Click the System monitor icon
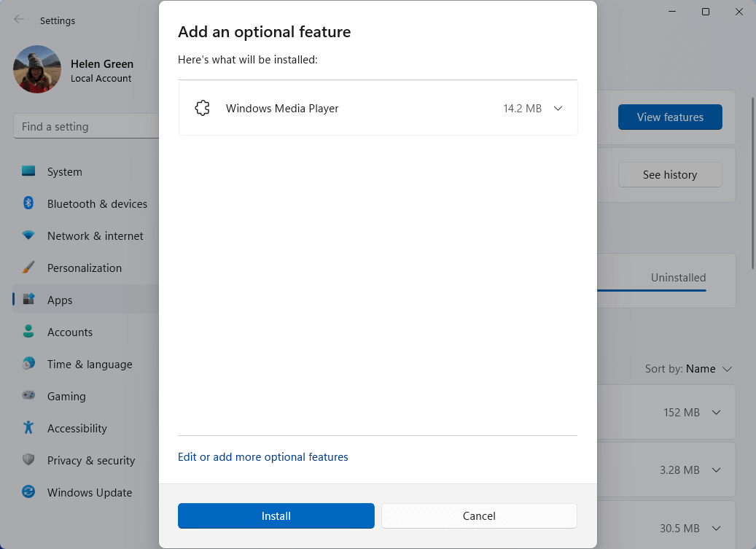This screenshot has width=756, height=549. coord(28,171)
